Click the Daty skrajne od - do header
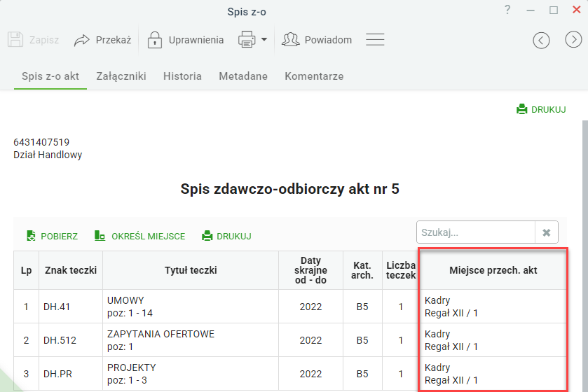Screen dimensions: 588x392 click(310, 270)
